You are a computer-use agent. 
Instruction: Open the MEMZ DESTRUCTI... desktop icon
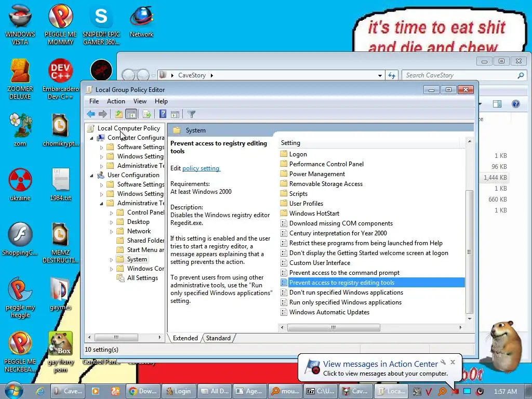(60, 243)
